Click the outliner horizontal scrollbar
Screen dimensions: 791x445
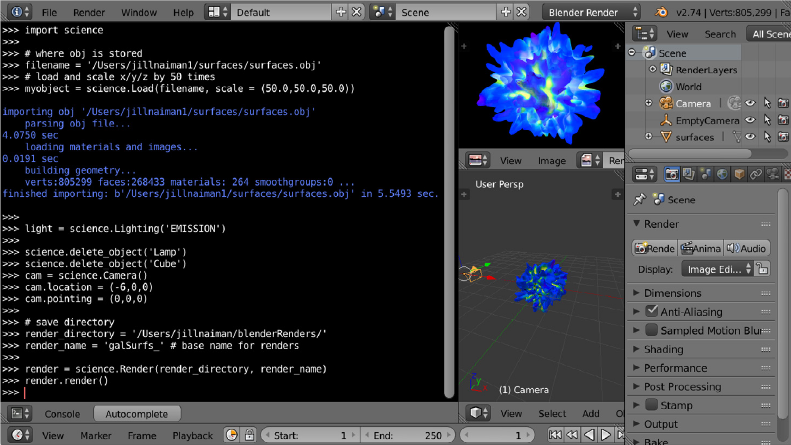pos(690,153)
